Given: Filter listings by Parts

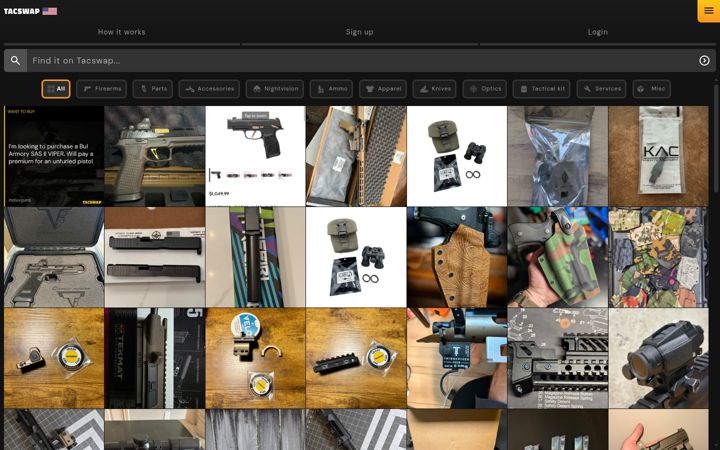Looking at the screenshot, I should click(153, 89).
